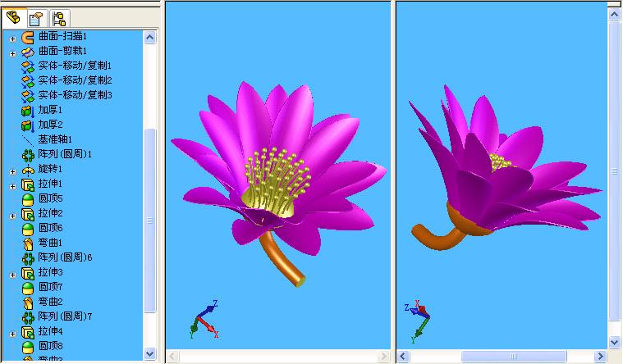Image resolution: width=623 pixels, height=364 pixels.
Task: Click the right viewport scroll right arrow
Action: click(600, 356)
